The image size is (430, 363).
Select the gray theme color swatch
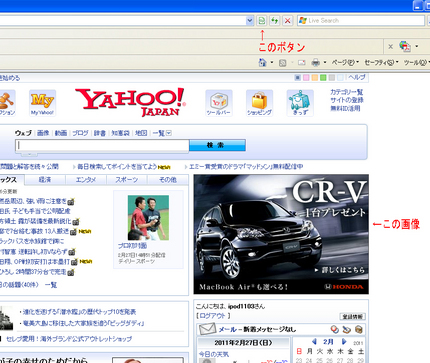(x=332, y=78)
